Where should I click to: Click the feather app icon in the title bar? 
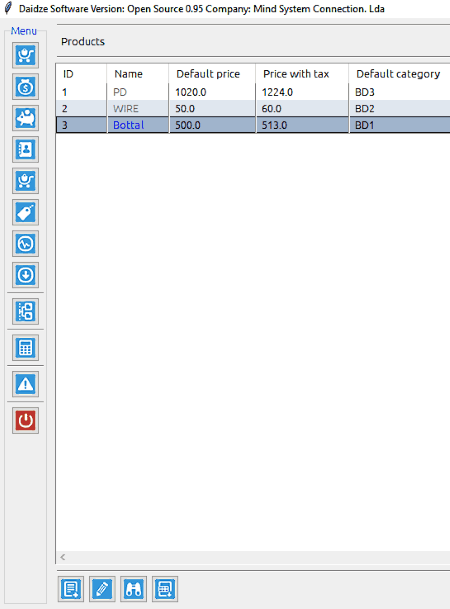(x=8, y=8)
